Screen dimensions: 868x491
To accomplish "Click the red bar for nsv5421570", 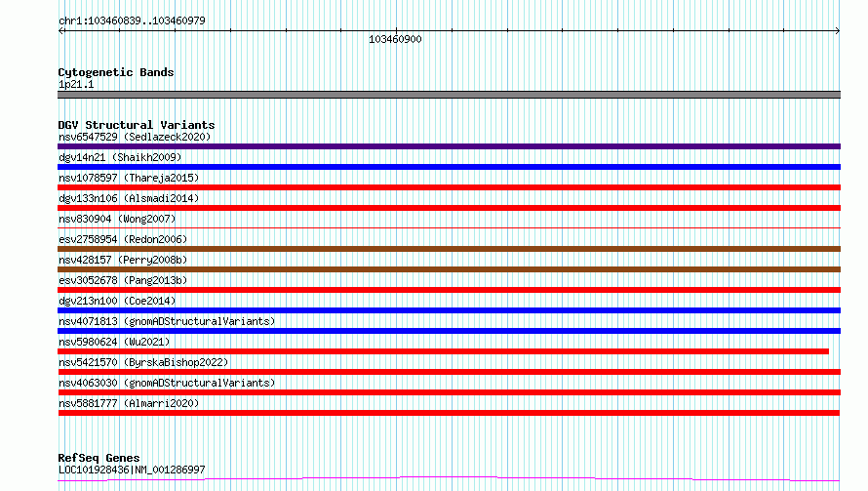I will [x=449, y=372].
